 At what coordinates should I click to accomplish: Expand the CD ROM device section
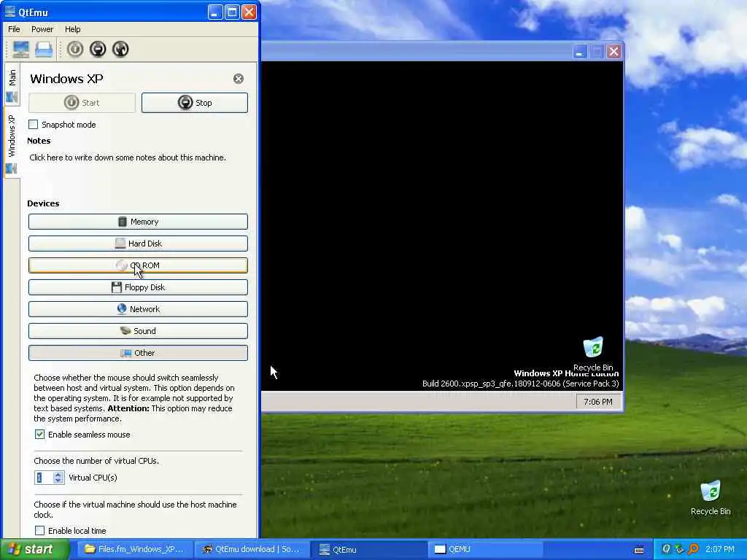click(x=138, y=265)
